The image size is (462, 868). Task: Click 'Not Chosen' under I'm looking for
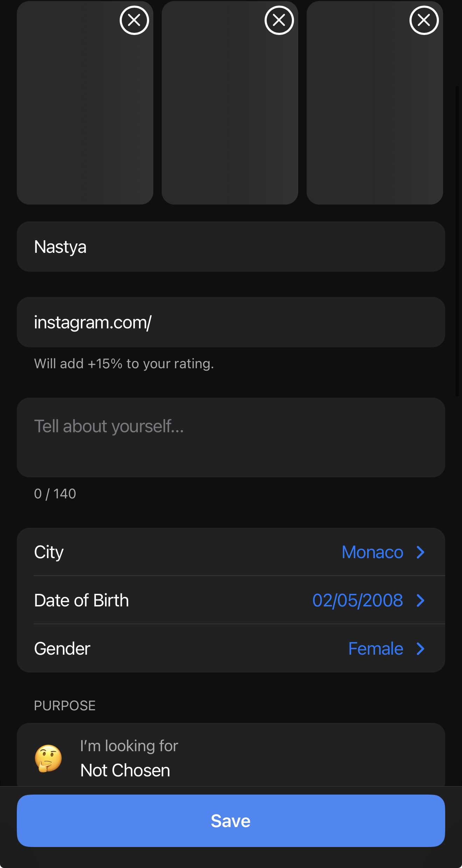[125, 769]
